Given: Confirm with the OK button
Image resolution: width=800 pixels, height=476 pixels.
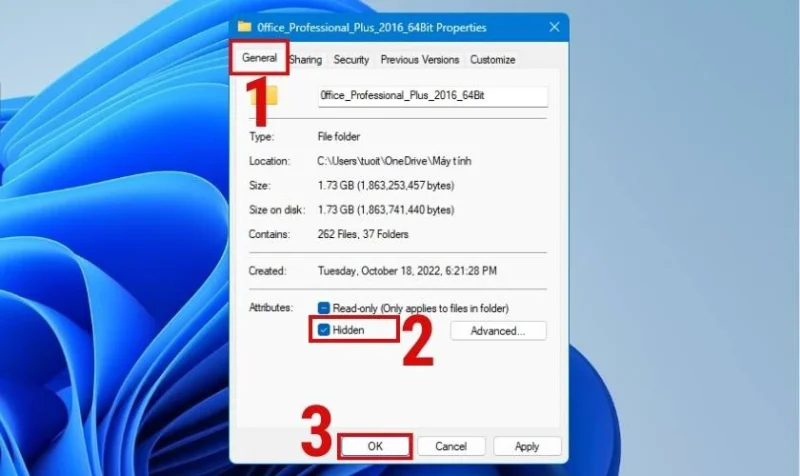Looking at the screenshot, I should 375,446.
